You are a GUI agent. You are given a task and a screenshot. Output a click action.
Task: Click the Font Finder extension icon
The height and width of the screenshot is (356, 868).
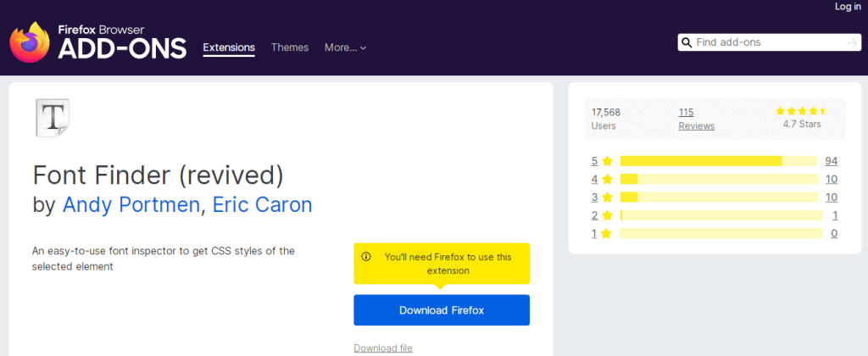53,117
